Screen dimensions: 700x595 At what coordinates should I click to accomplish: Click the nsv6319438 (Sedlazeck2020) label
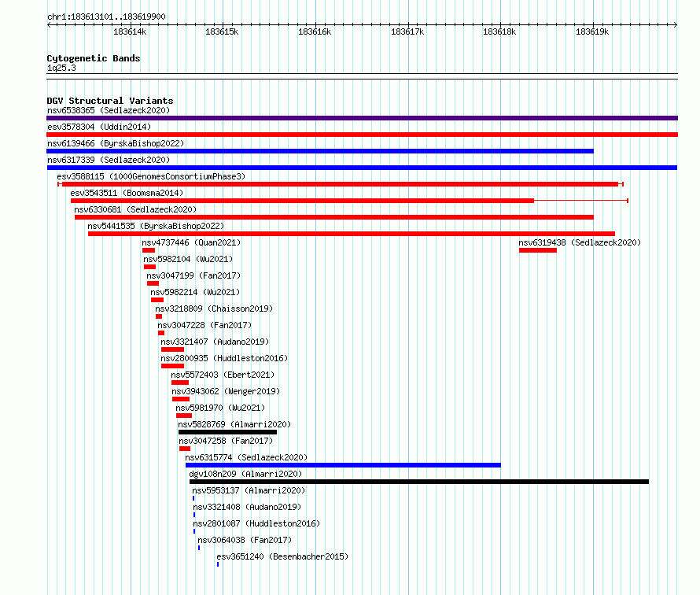[x=580, y=242]
